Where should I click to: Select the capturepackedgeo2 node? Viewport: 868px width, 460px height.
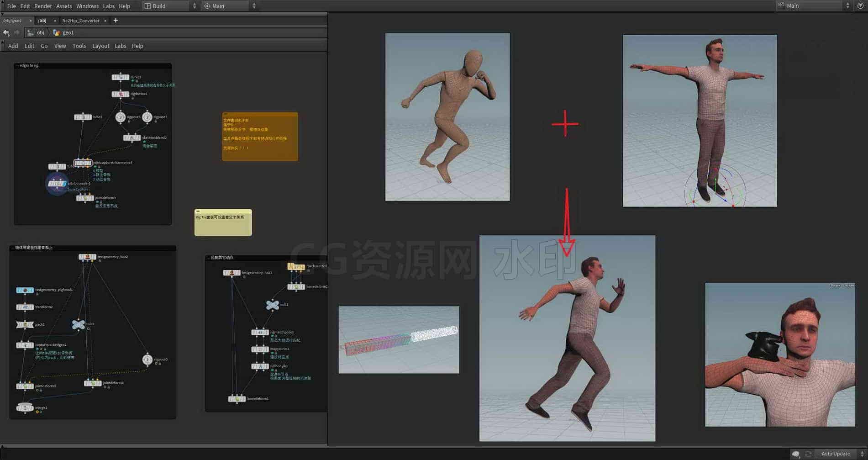click(25, 345)
